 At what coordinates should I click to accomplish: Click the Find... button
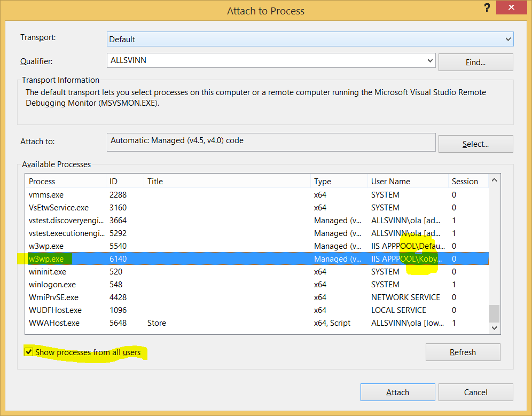[475, 62]
